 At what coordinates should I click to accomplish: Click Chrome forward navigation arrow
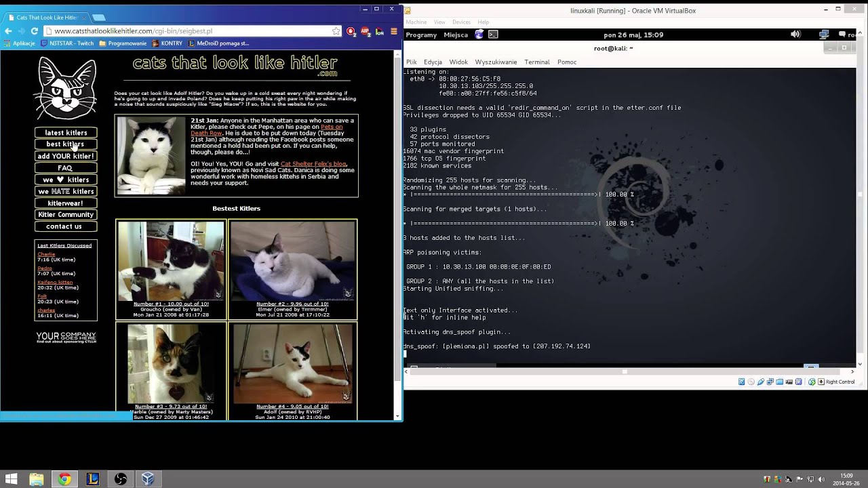point(22,31)
